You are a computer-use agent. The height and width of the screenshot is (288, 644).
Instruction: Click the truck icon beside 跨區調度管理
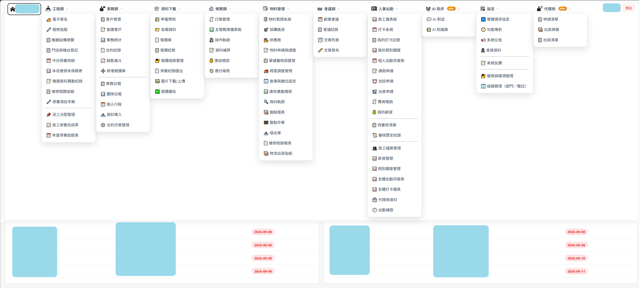tap(266, 71)
